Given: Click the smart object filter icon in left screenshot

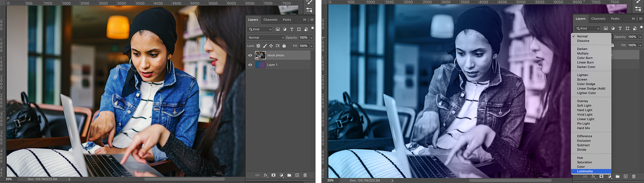Looking at the screenshot, I should click(306, 29).
